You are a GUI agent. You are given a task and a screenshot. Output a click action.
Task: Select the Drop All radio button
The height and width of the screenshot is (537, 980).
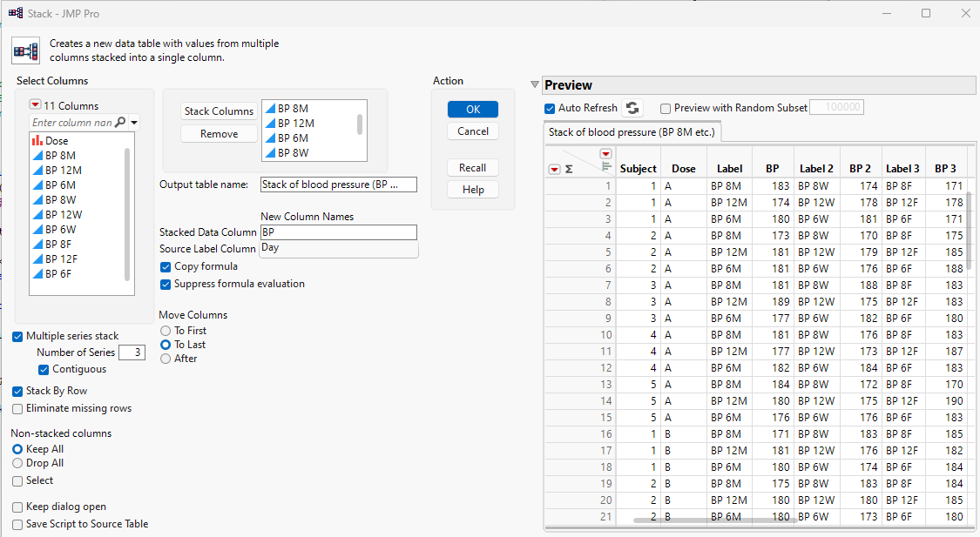tap(18, 463)
